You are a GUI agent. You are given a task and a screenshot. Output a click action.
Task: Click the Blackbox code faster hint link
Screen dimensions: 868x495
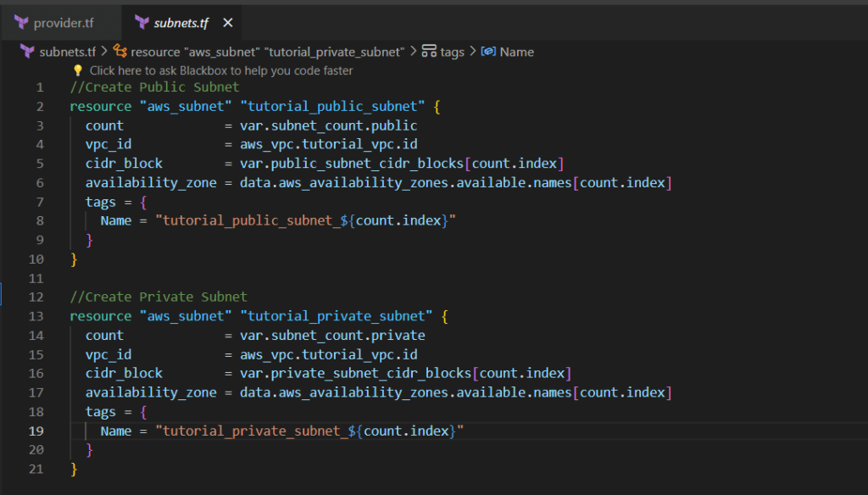click(x=221, y=70)
